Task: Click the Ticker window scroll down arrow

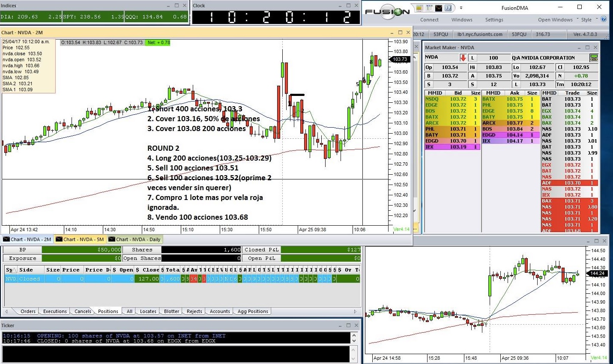Action: tap(354, 341)
